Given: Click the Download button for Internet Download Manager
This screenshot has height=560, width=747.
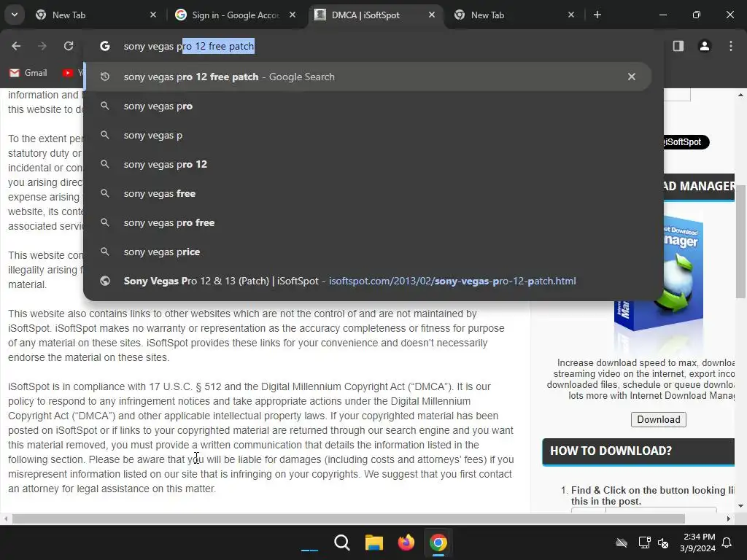Looking at the screenshot, I should click(659, 419).
